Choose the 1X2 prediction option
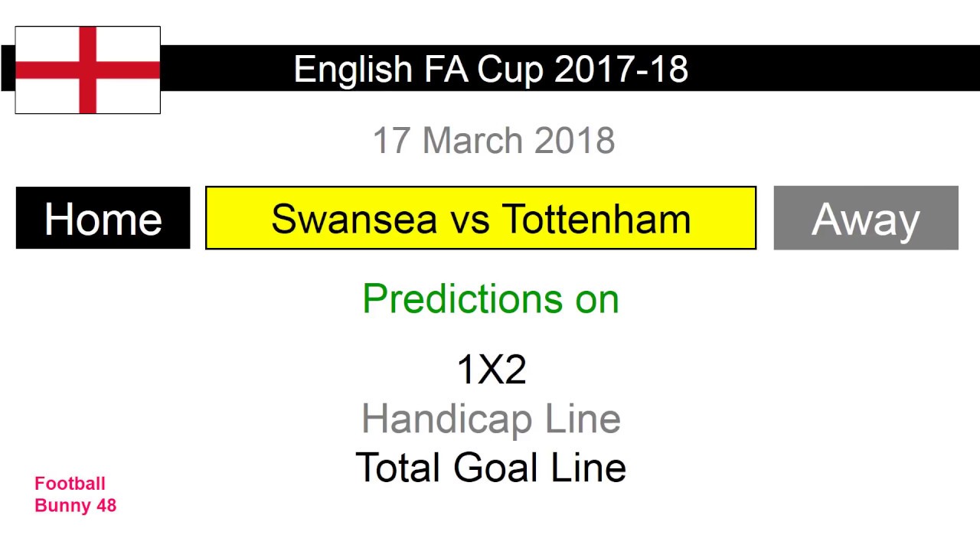980x551 pixels. tap(491, 370)
